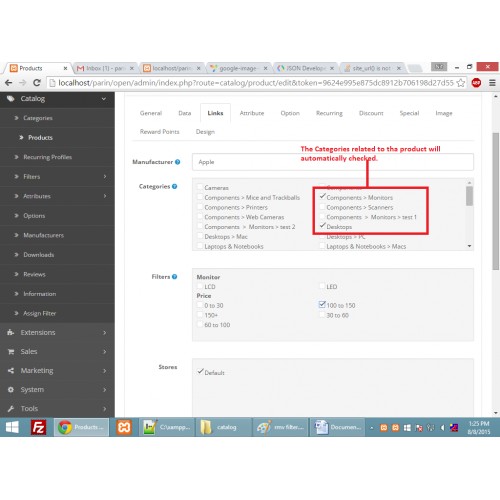Expand the Extensions menu arrow
The height and width of the screenshot is (500, 500).
pyautogui.click(x=104, y=333)
